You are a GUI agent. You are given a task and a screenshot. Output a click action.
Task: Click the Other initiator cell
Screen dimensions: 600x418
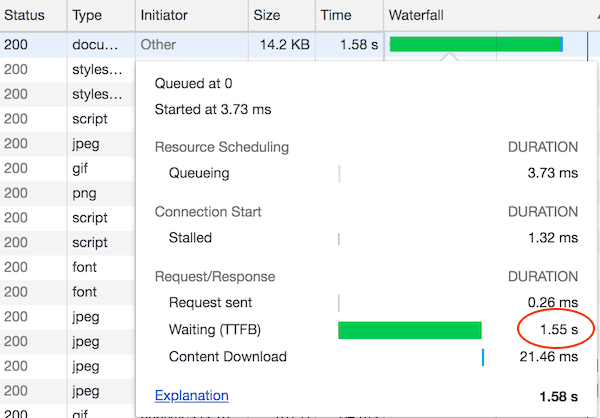[158, 44]
